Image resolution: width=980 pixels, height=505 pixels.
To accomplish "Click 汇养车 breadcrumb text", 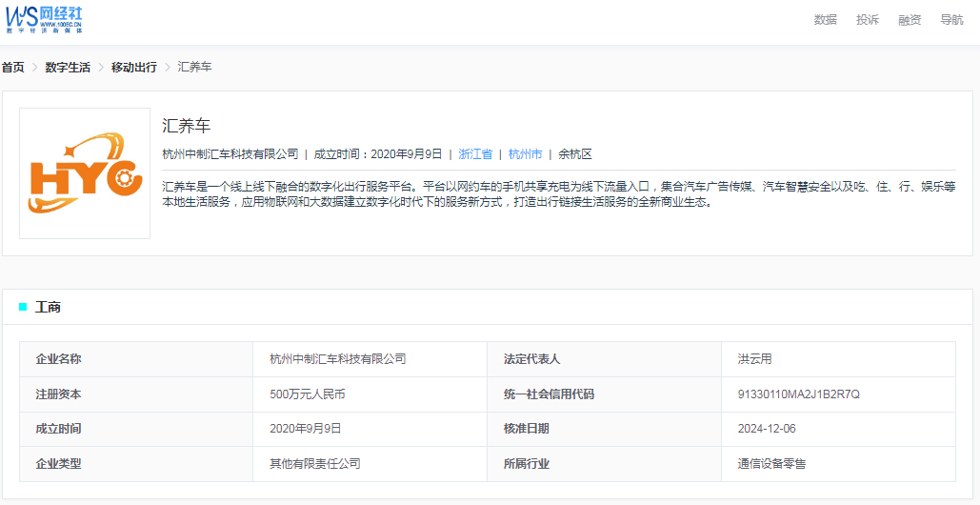I will (194, 68).
